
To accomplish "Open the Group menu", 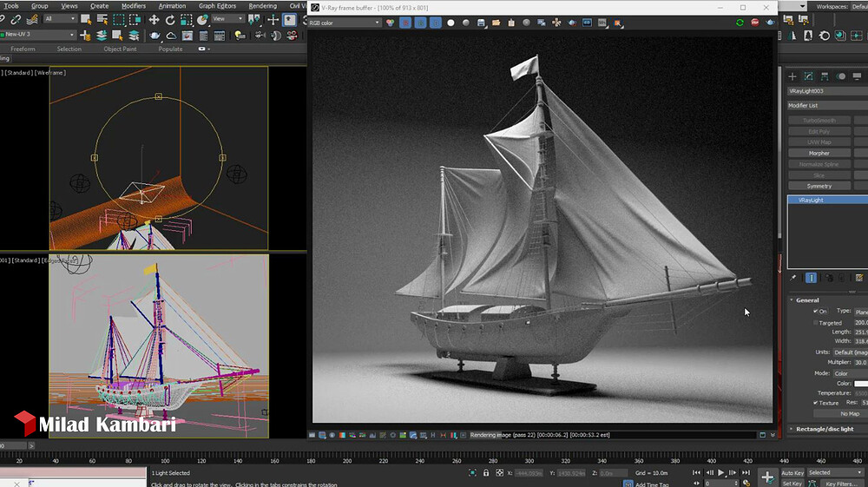I will (x=39, y=5).
